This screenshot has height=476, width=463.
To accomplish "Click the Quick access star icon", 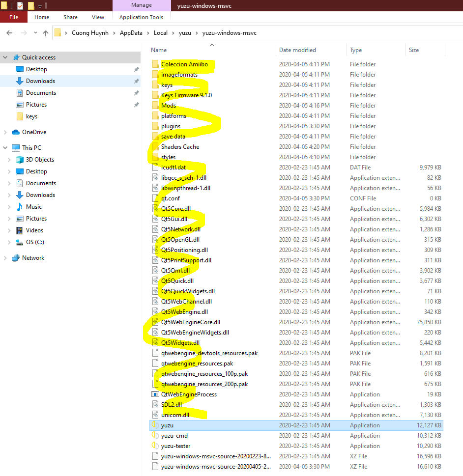I will tap(16, 57).
